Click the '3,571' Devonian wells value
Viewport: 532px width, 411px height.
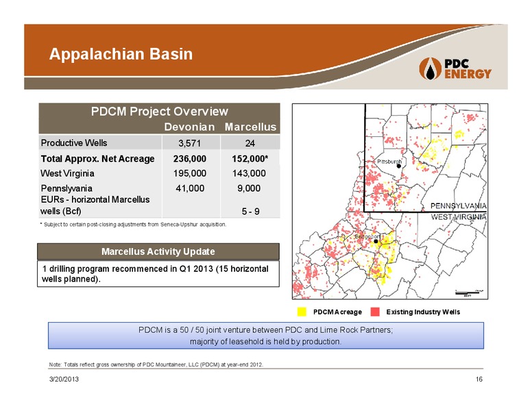190,143
